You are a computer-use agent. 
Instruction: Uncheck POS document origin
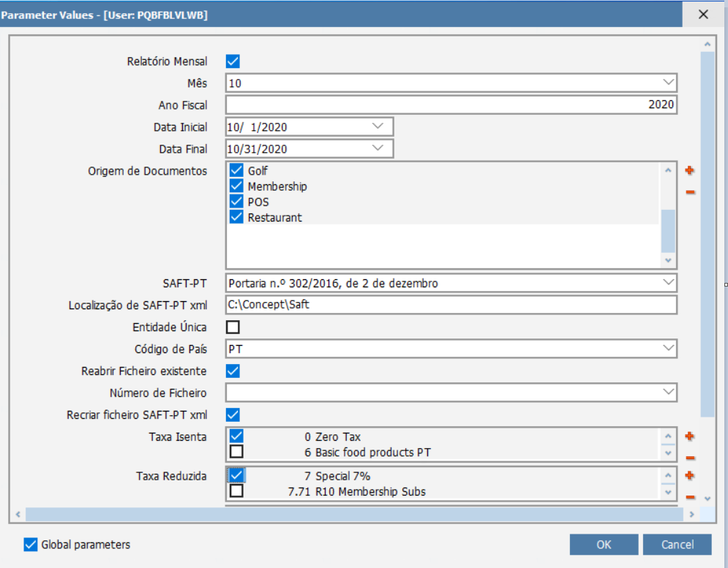(x=236, y=202)
